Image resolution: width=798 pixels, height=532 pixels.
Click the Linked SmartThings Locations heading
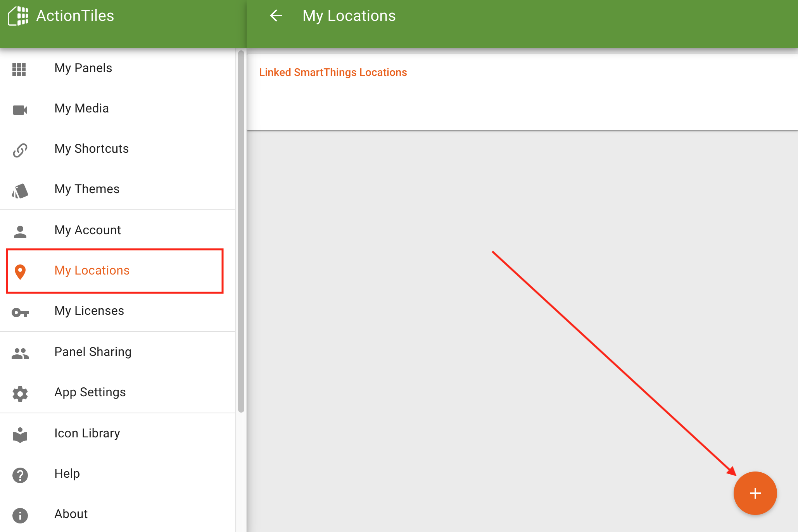(x=333, y=73)
